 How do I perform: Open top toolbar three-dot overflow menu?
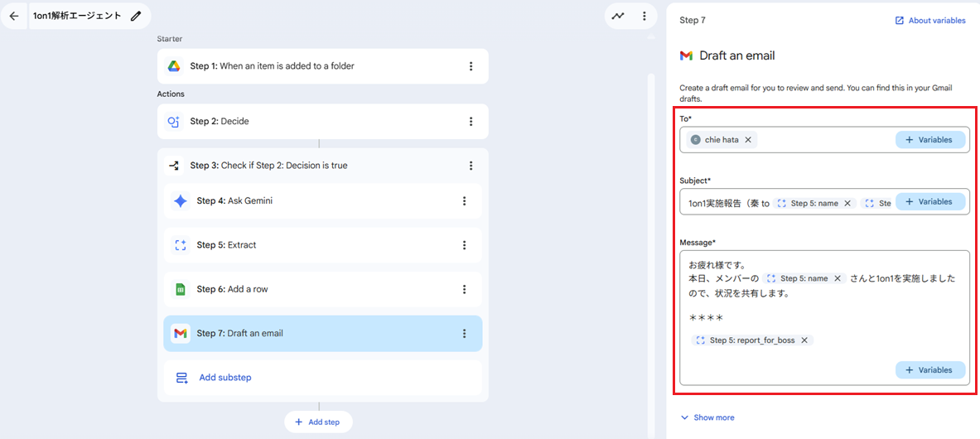tap(644, 16)
